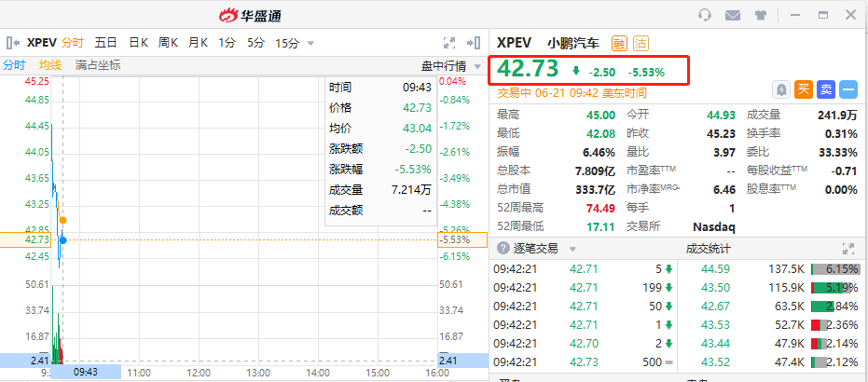Click 最高 value 45.00
Image resolution: width=868 pixels, height=382 pixels.
click(x=601, y=115)
